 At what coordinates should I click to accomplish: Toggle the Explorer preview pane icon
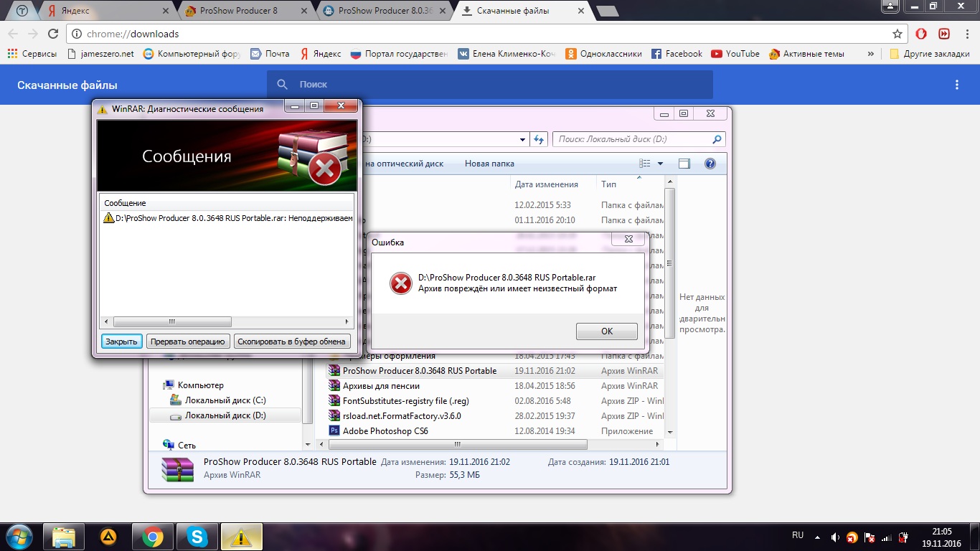pyautogui.click(x=684, y=164)
